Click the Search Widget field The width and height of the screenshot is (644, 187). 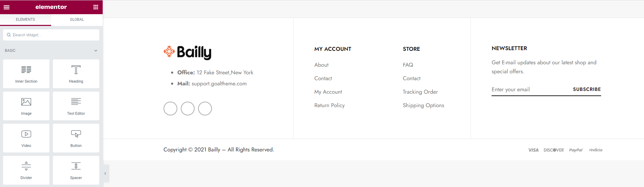51,35
